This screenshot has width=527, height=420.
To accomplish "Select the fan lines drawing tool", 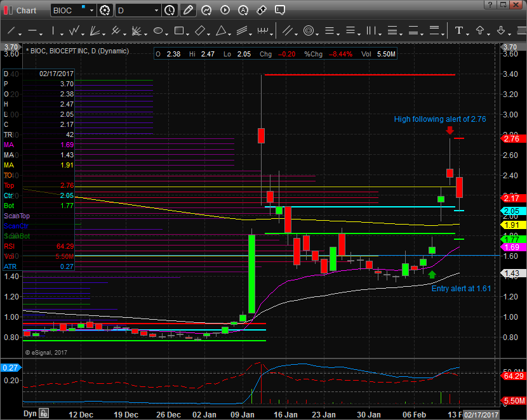I will [x=95, y=31].
